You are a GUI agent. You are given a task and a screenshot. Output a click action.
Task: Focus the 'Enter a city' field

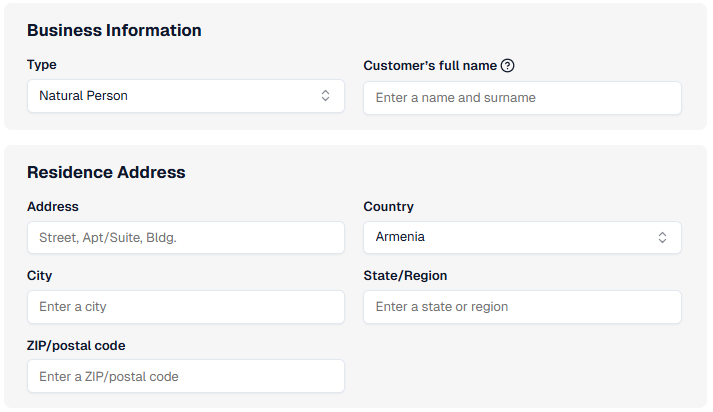coord(185,307)
